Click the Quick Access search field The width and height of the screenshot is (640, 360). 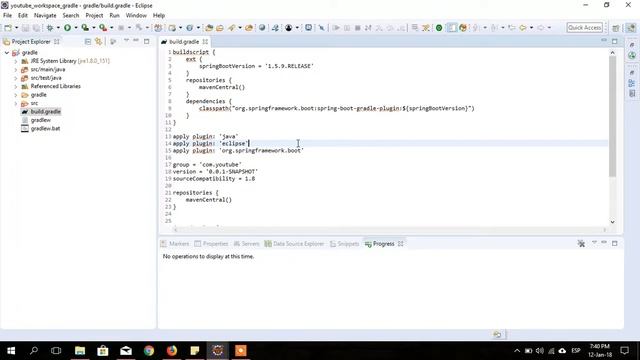coord(584,28)
